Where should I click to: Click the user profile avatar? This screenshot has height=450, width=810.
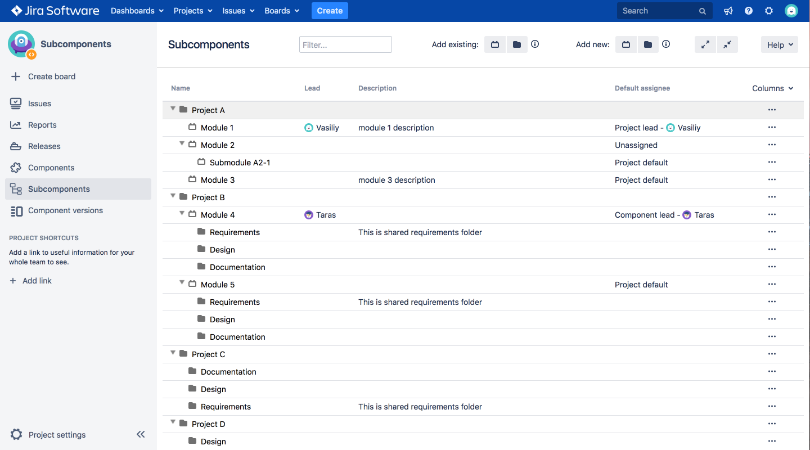pos(791,11)
